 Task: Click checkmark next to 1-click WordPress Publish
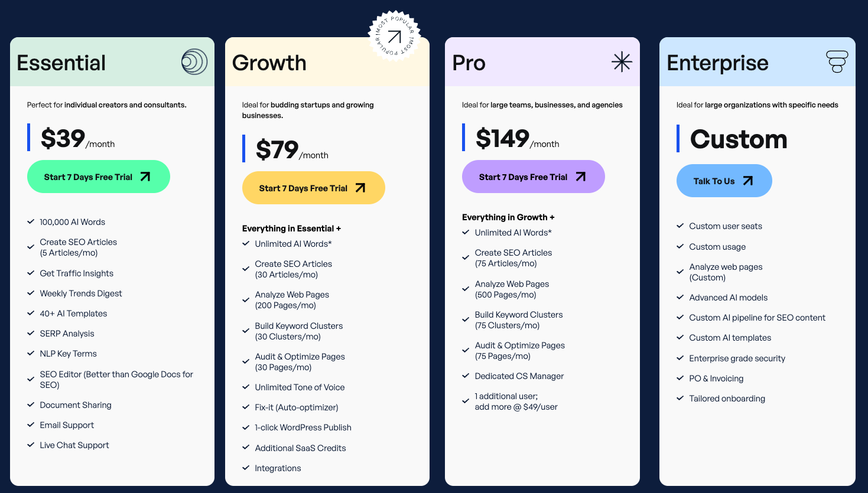[x=246, y=427]
